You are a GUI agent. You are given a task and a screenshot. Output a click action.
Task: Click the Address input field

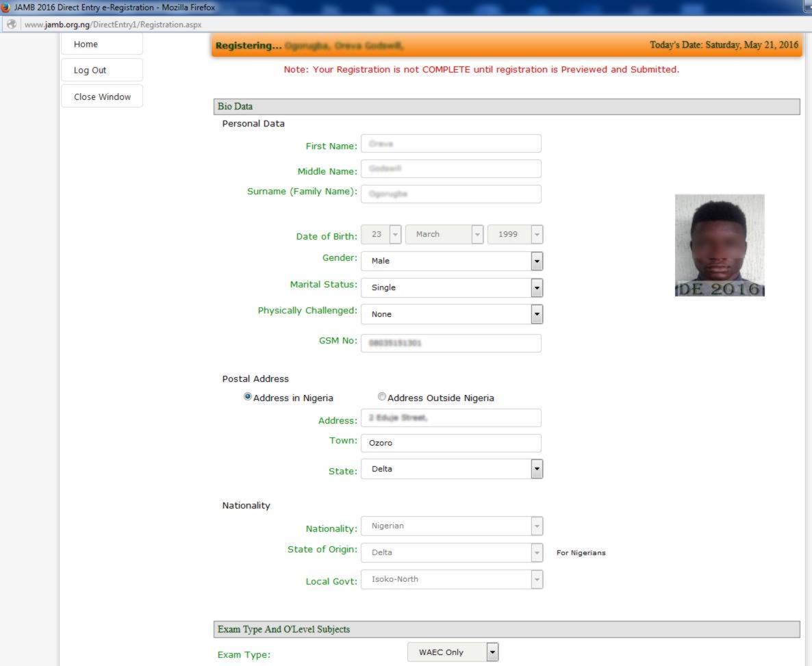click(451, 418)
